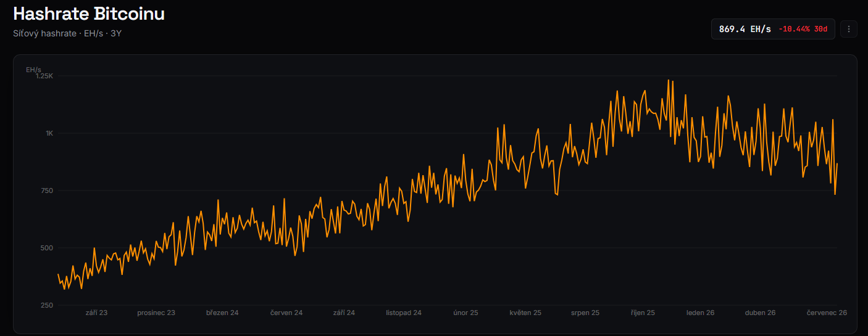Open the three-dot options menu
This screenshot has width=868, height=336.
coord(849,29)
